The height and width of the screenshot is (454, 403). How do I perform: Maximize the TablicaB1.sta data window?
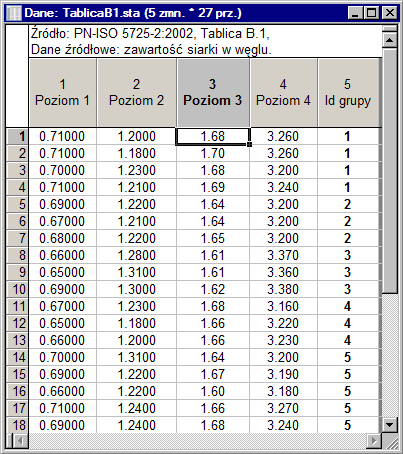tap(371, 13)
